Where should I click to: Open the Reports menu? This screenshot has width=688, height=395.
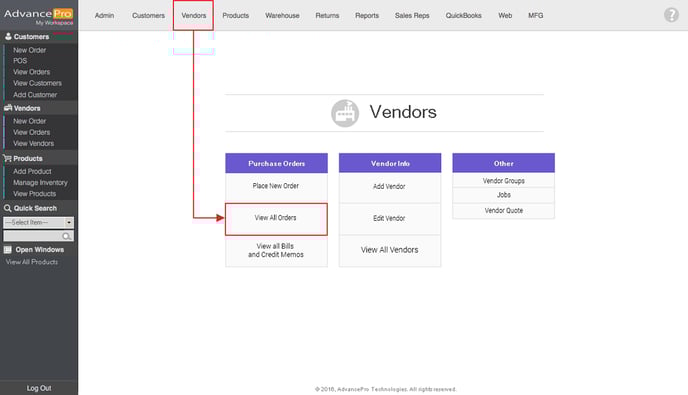[x=367, y=15]
